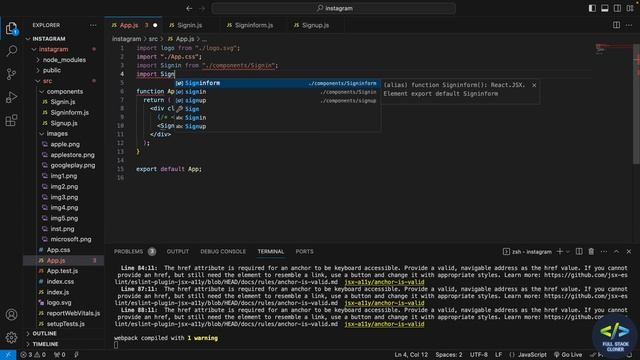
Task: Open the remote window status icon
Action: point(8,355)
